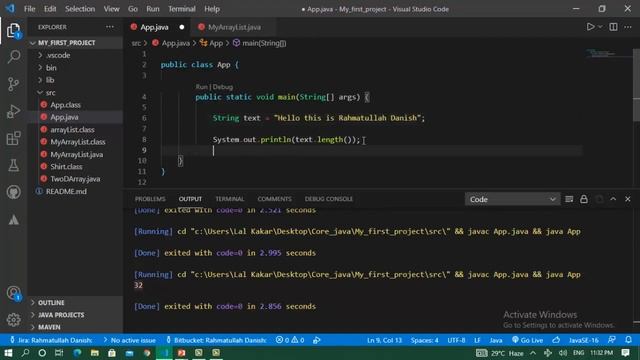Open the Manage gear icon
640x360 pixels.
pos(13,320)
